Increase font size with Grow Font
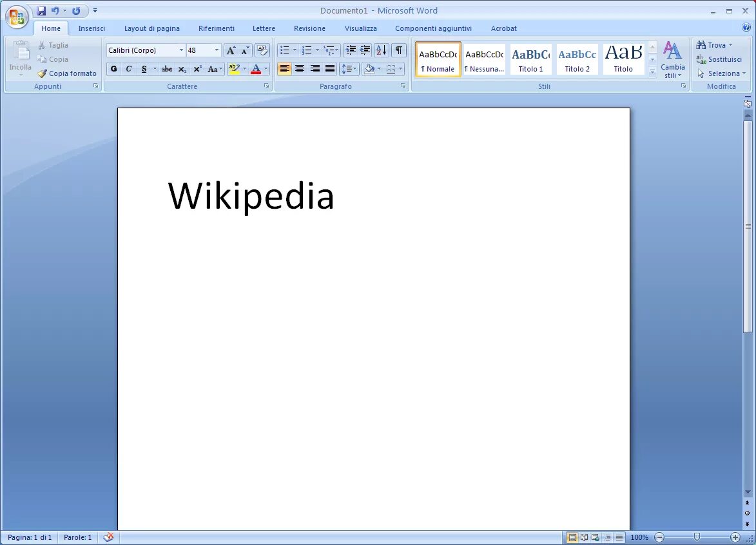Screen dimensions: 756x545 click(x=231, y=50)
